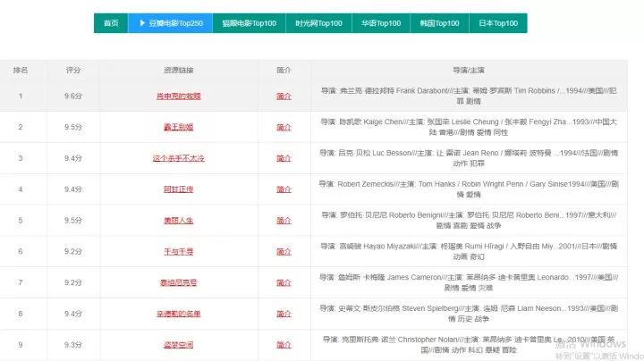644x361 pixels.
Task: Open the 时光网Top100 tab
Action: click(318, 23)
